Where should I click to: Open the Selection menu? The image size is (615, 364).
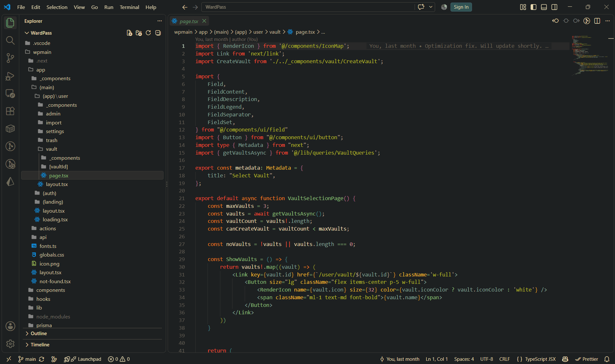57,7
